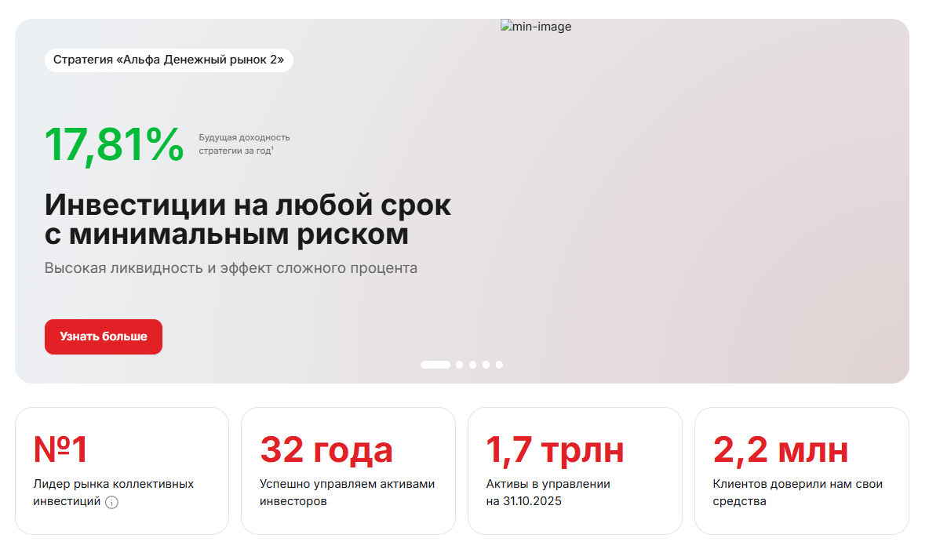This screenshot has width=929, height=560.
Task: Click the «Узнать больше» button
Action: pos(103,336)
